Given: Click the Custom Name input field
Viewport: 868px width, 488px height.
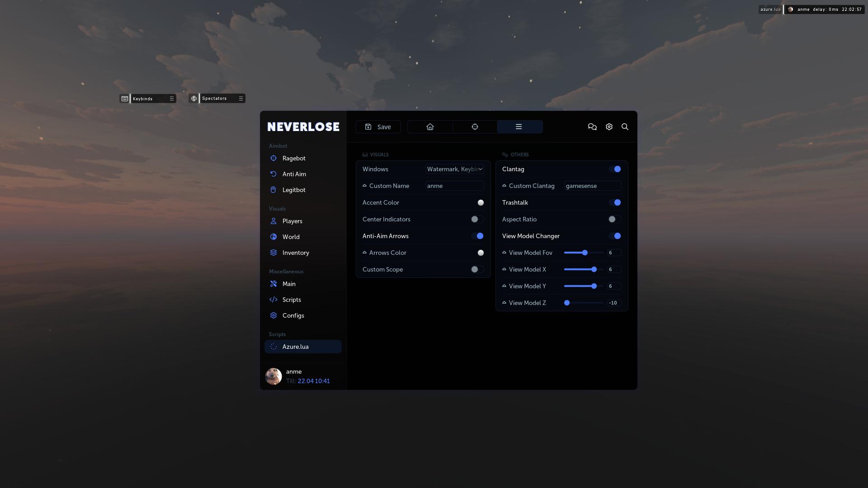Looking at the screenshot, I should click(x=454, y=186).
